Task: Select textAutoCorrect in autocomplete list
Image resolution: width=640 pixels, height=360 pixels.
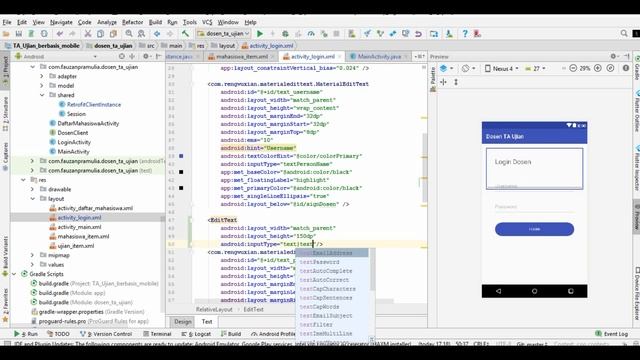Action: pos(324,280)
